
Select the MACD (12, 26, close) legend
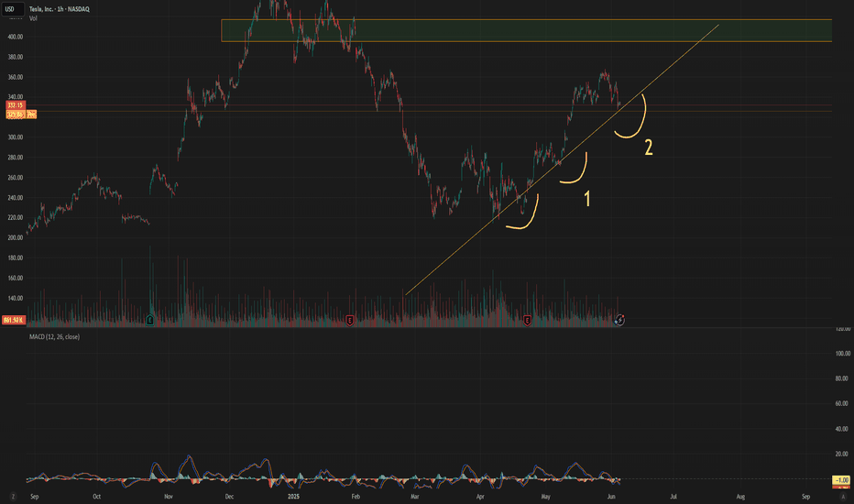tap(54, 336)
